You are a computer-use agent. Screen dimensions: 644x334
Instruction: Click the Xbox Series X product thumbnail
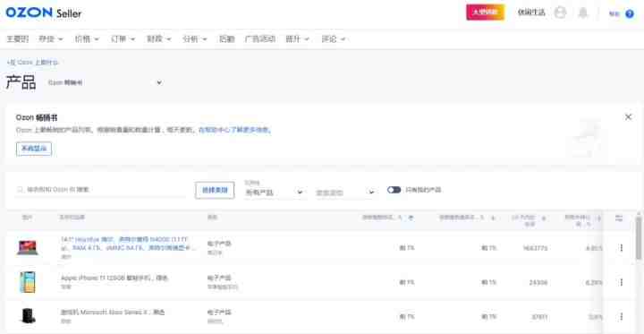pos(28,316)
